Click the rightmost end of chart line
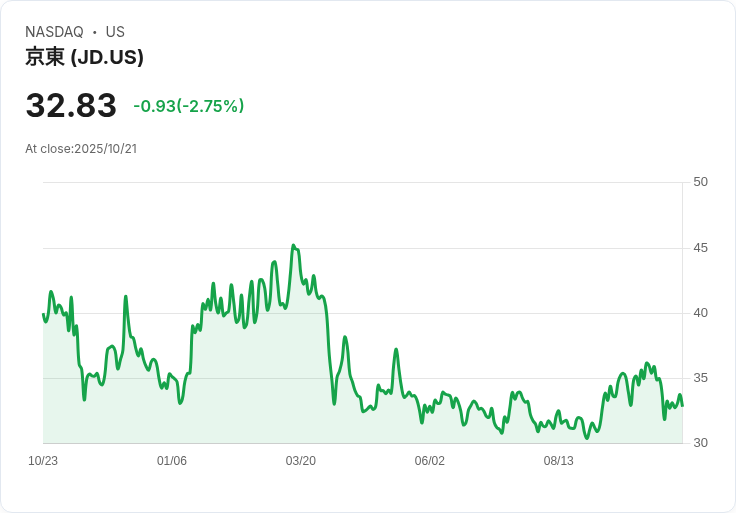 click(682, 404)
